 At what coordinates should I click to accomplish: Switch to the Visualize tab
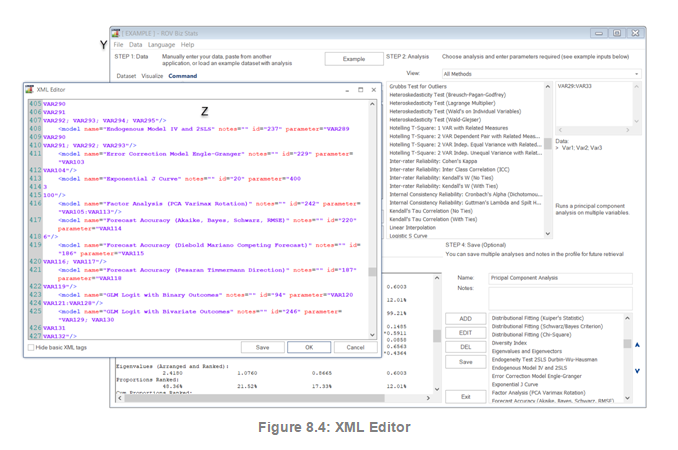click(x=152, y=76)
